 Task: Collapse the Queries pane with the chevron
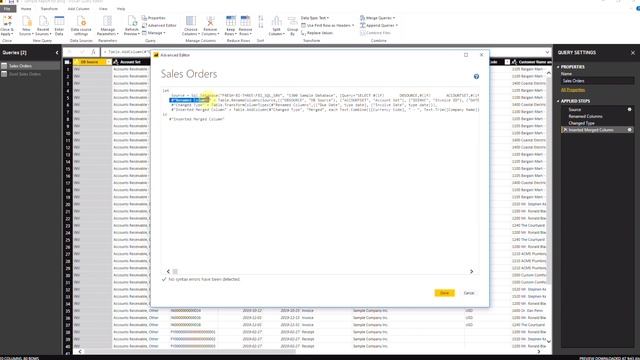click(x=57, y=53)
